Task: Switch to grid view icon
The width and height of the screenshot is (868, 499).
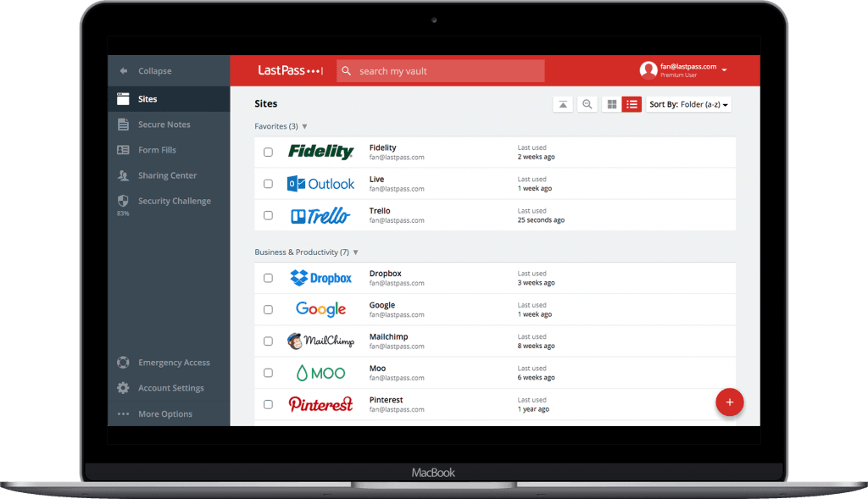Action: click(610, 104)
